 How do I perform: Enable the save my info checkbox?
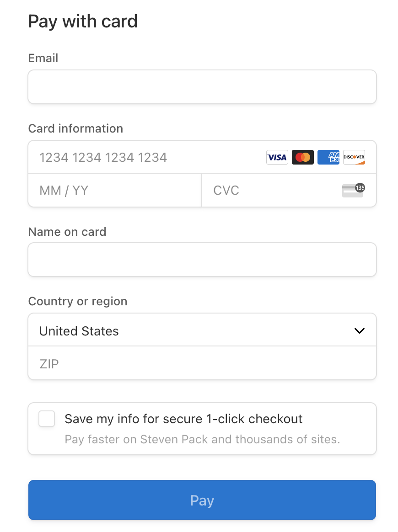click(x=47, y=419)
